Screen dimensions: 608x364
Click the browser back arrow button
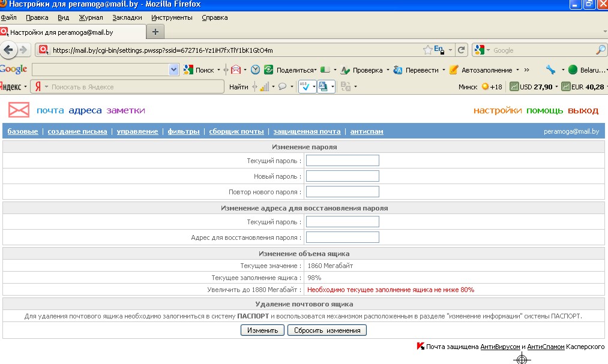[8, 50]
